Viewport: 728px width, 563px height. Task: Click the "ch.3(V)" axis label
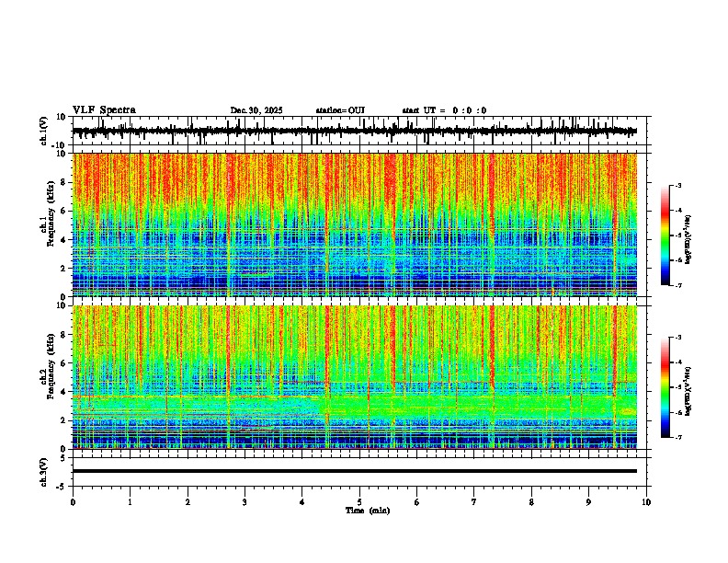tap(44, 473)
